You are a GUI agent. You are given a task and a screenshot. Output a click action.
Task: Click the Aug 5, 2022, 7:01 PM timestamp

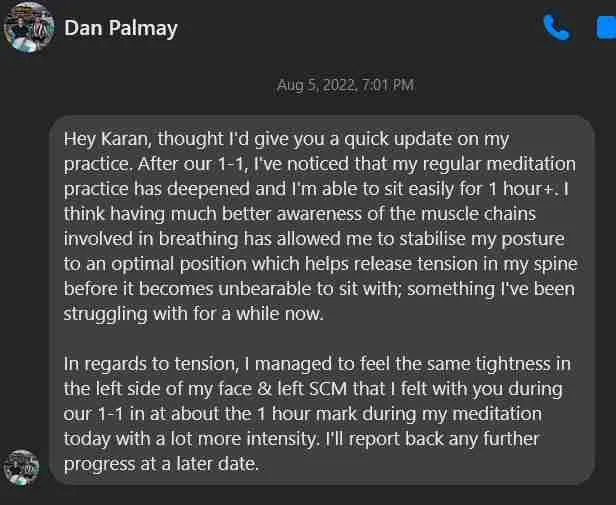pos(345,85)
